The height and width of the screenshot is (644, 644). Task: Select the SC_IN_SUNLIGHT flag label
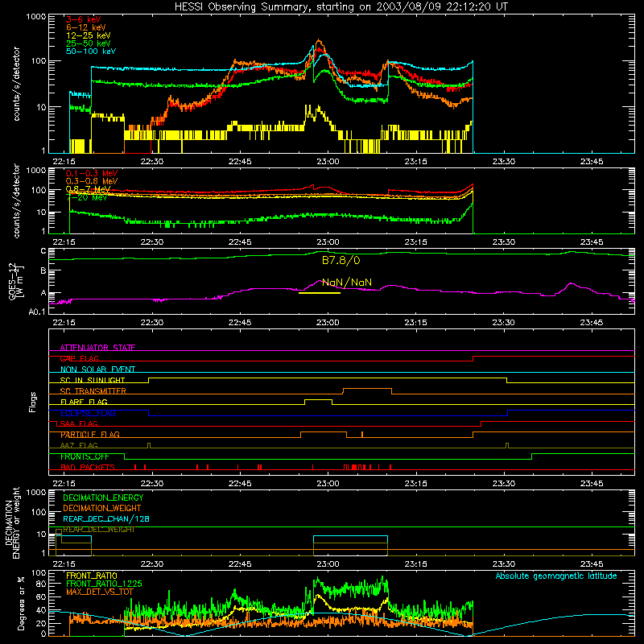click(93, 380)
